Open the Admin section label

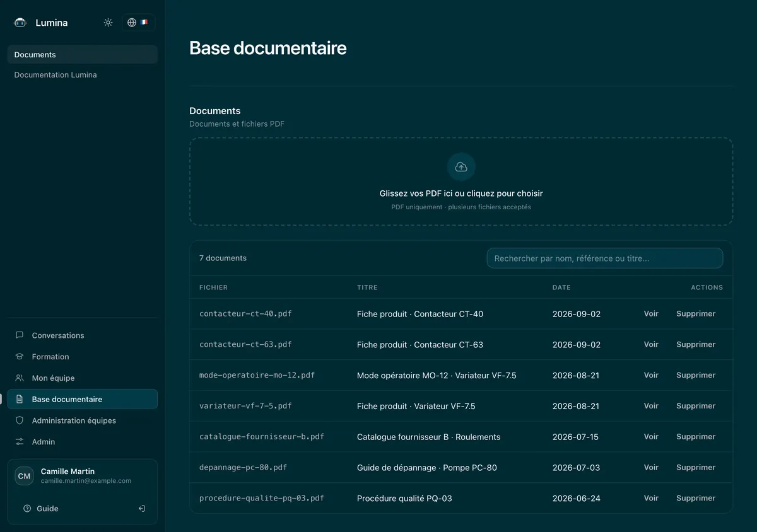pos(44,442)
